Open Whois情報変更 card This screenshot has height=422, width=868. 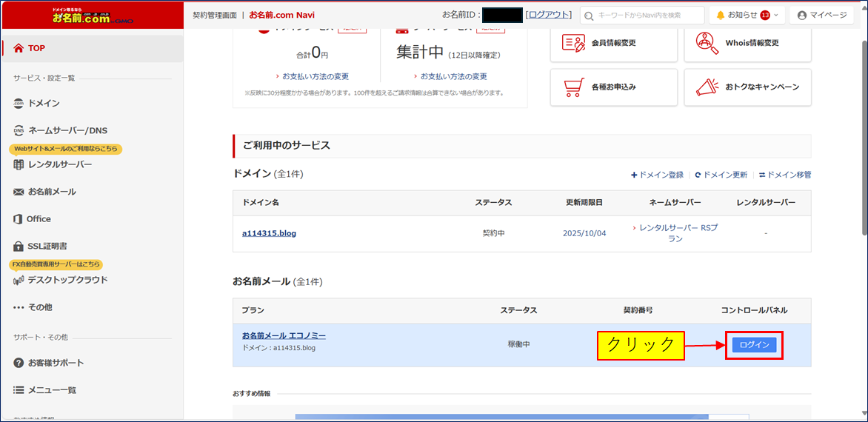pyautogui.click(x=748, y=43)
